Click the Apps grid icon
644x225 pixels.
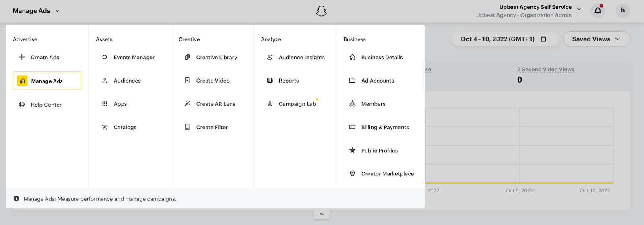coord(105,104)
